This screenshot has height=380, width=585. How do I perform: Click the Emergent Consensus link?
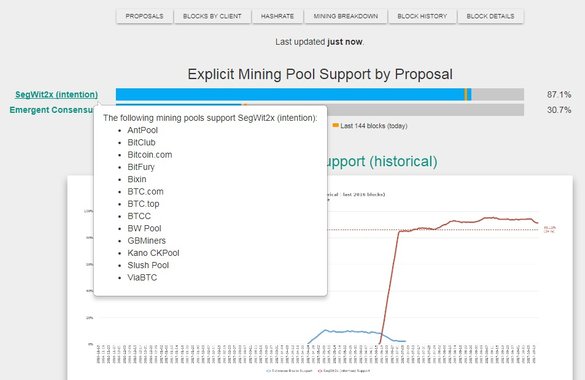pyautogui.click(x=51, y=110)
